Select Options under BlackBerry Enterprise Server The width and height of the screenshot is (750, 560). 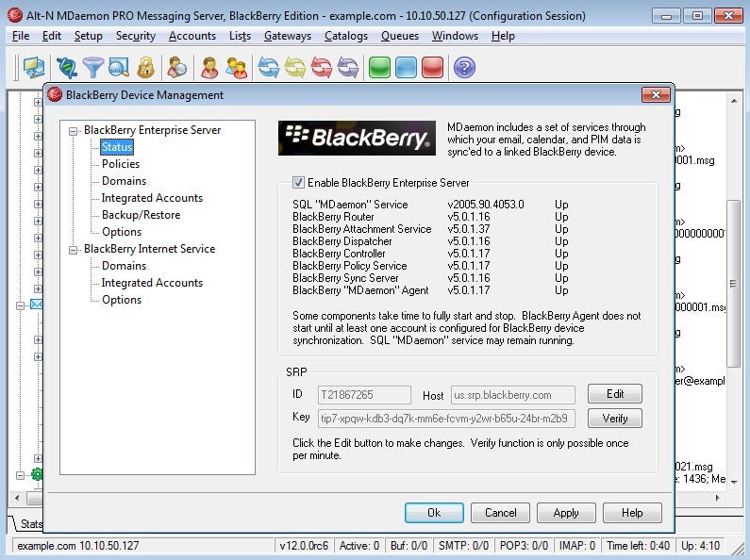point(122,232)
